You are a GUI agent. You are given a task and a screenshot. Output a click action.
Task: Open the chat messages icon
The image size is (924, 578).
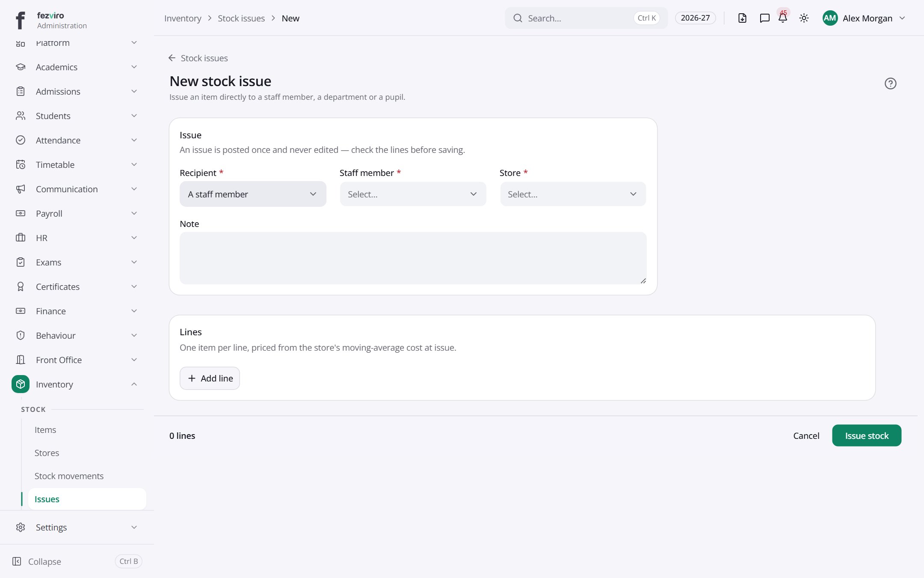pos(764,18)
